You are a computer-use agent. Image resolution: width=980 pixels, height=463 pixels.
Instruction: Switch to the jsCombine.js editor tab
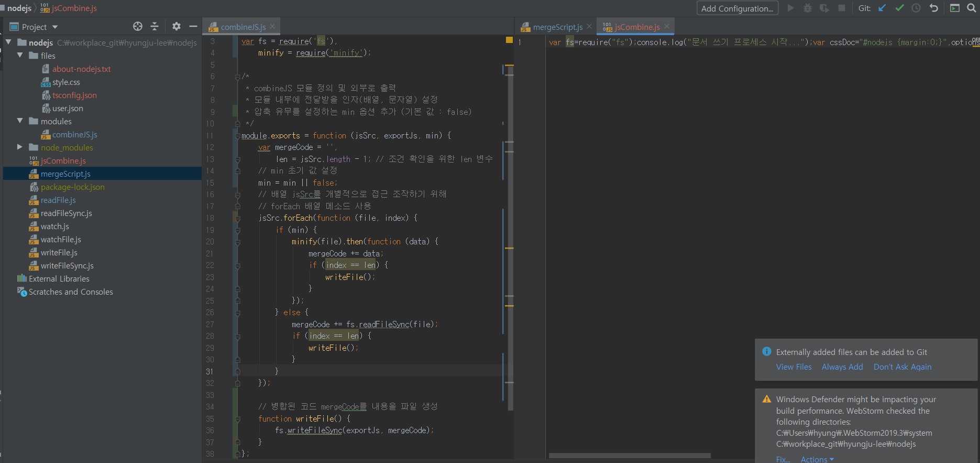coord(636,27)
